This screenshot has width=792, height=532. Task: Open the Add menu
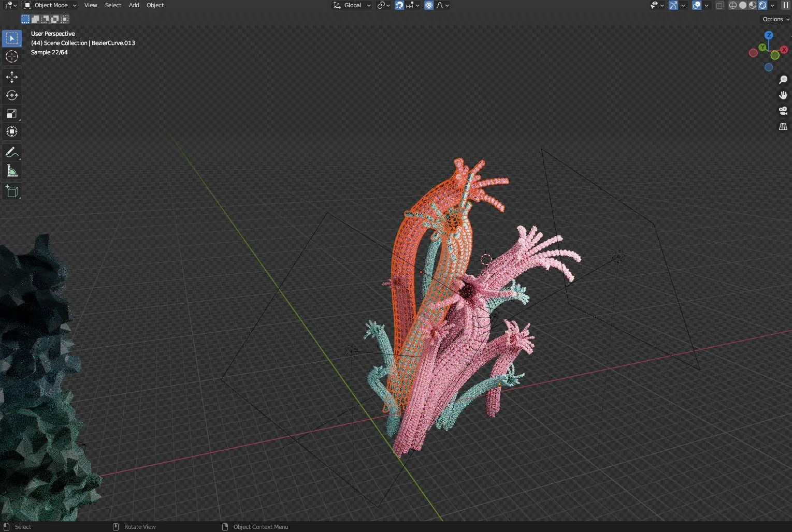(134, 5)
